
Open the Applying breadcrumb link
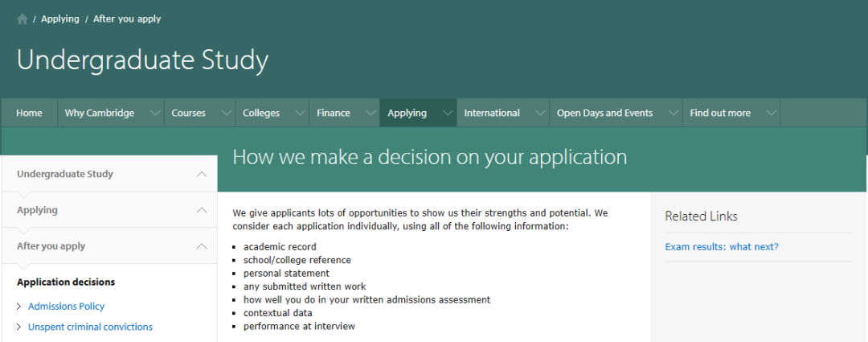pyautogui.click(x=60, y=19)
